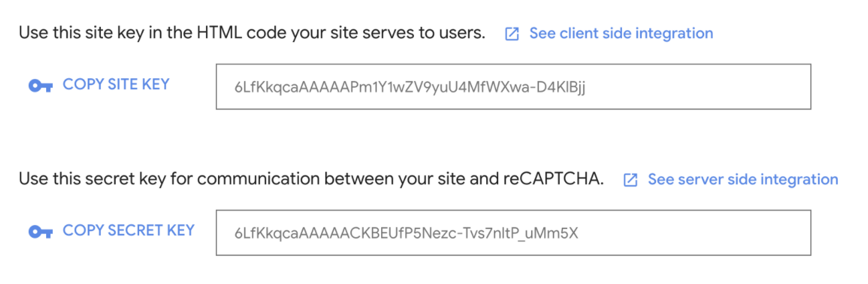This screenshot has height=284, width=868.
Task: Open the See client side integration link
Action: (x=621, y=33)
